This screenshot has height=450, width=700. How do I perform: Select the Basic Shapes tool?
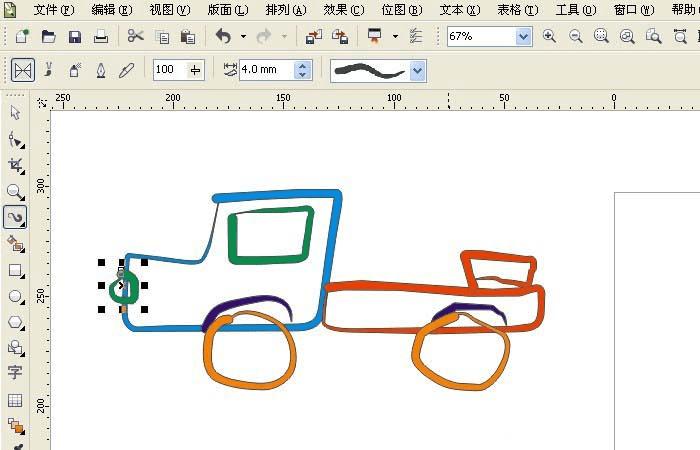tap(16, 348)
